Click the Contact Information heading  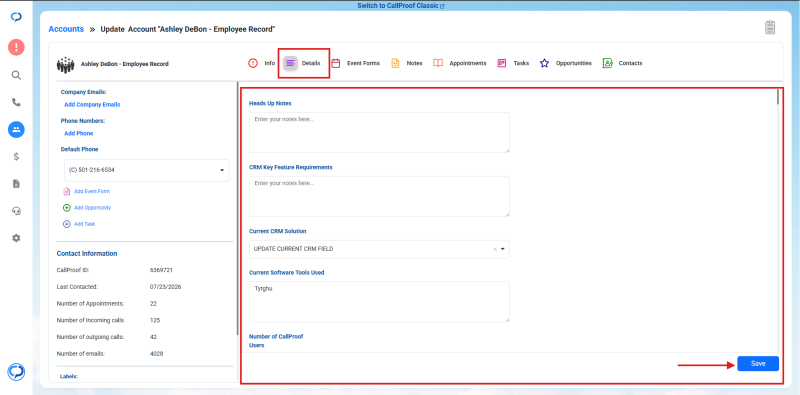(87, 254)
